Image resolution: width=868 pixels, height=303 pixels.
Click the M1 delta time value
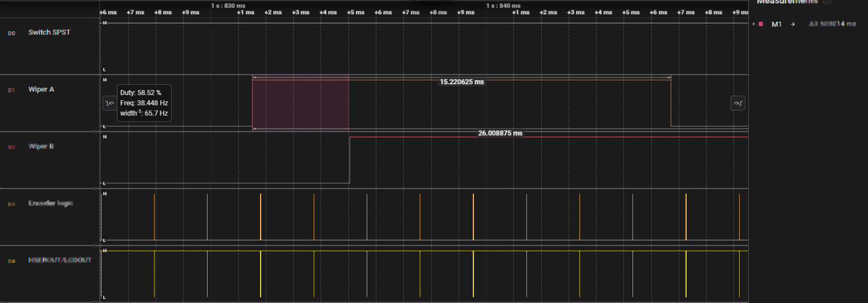point(833,24)
